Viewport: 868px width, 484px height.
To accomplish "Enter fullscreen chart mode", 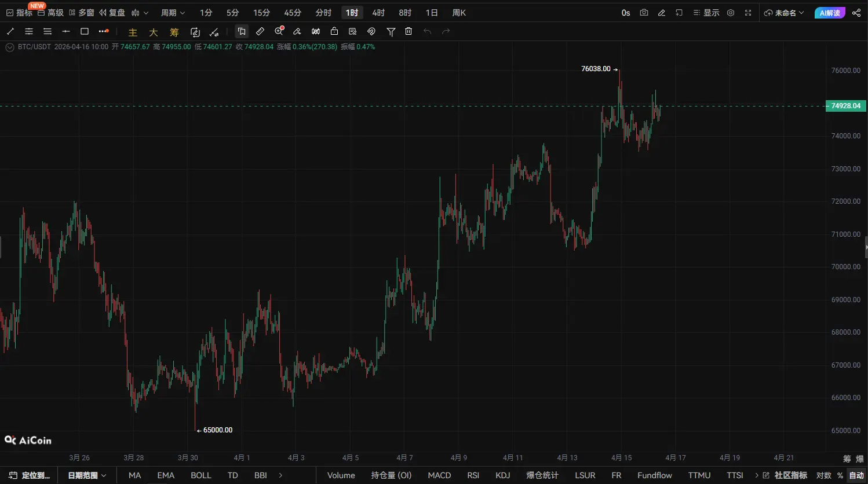I will click(748, 13).
